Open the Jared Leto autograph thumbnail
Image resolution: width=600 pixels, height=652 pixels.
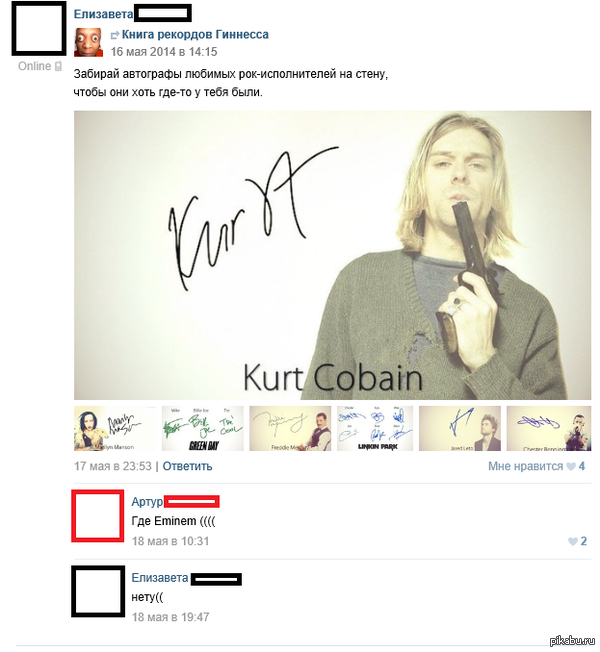click(460, 428)
